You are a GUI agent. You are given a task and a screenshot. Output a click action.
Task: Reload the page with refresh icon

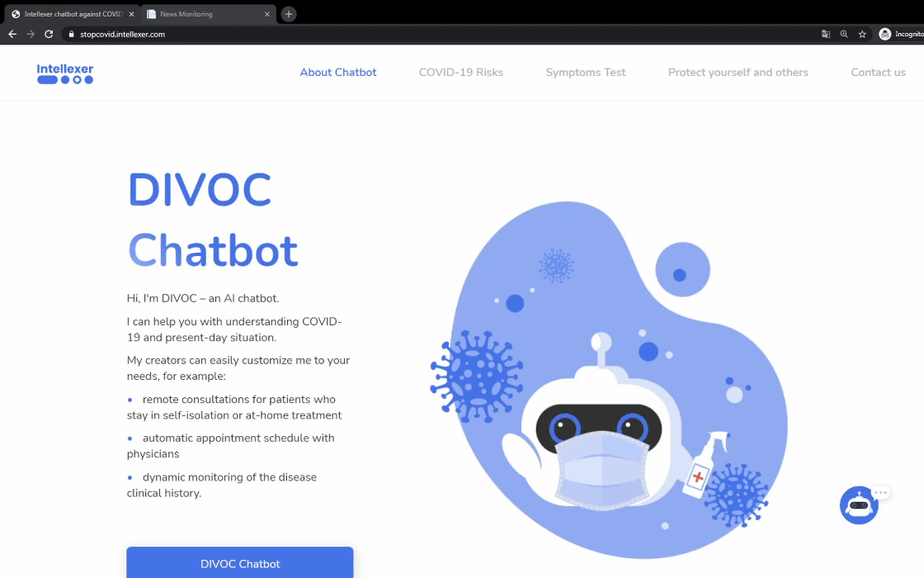pos(49,34)
